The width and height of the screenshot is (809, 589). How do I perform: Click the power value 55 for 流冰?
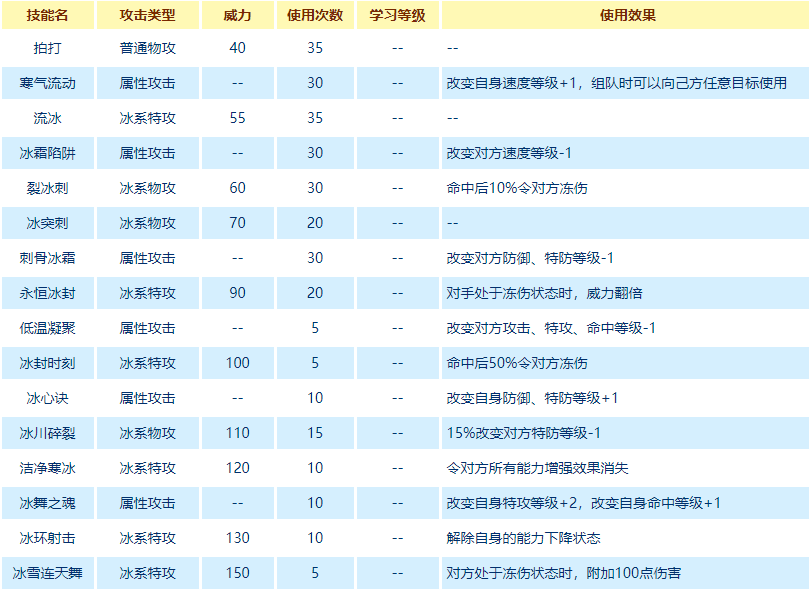coord(237,118)
